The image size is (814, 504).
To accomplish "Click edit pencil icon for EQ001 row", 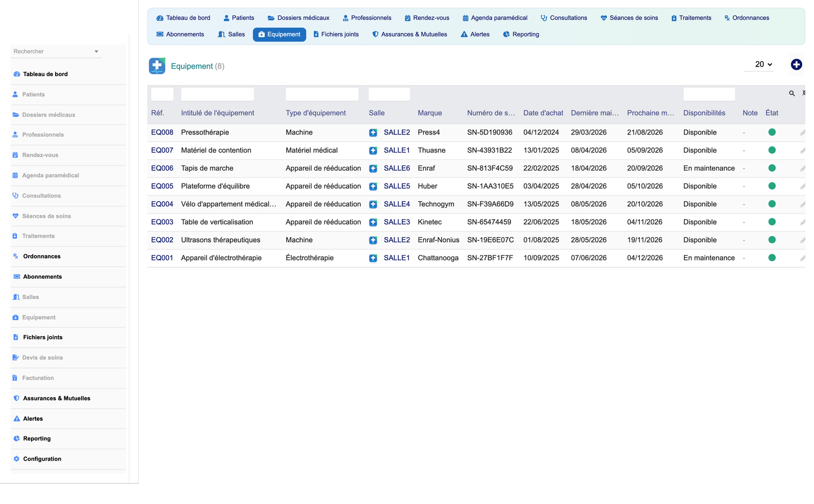I will (802, 258).
